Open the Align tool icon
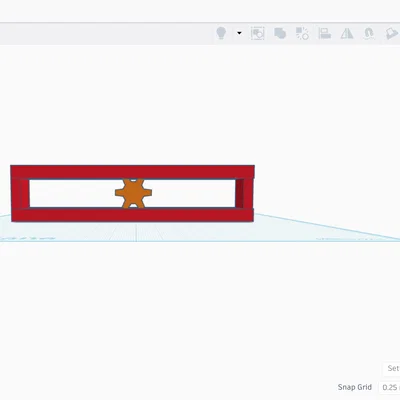Screen dimensions: 400x400 pyautogui.click(x=324, y=33)
